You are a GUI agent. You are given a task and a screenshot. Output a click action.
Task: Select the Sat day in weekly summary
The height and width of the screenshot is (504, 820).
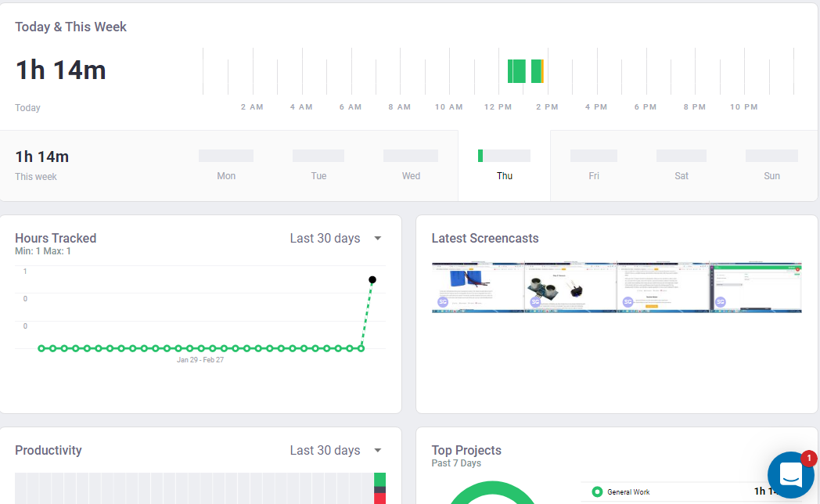[x=682, y=165]
